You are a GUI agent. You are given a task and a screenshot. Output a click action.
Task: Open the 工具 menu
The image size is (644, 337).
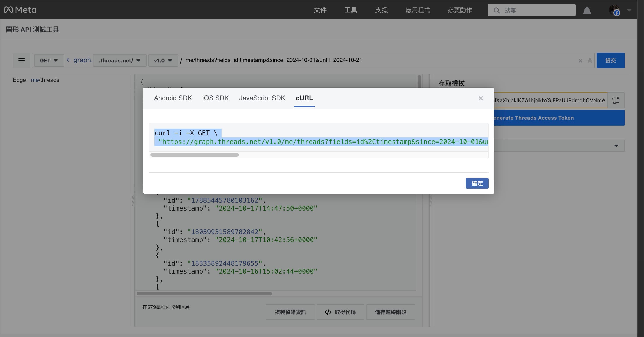coord(350,10)
